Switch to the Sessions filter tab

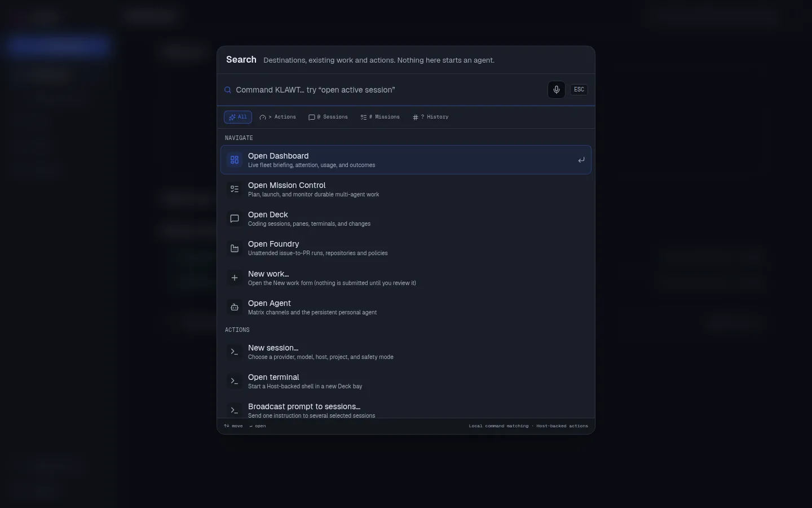[328, 117]
